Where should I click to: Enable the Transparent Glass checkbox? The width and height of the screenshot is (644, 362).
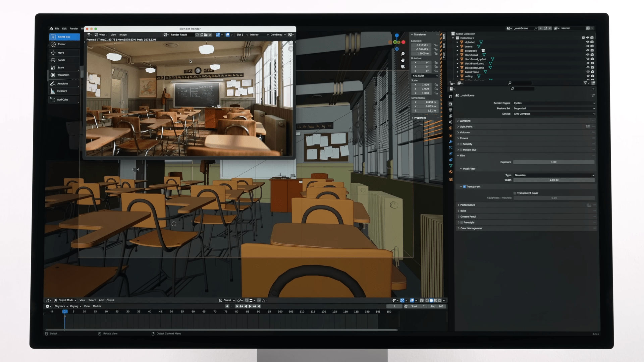tap(515, 193)
